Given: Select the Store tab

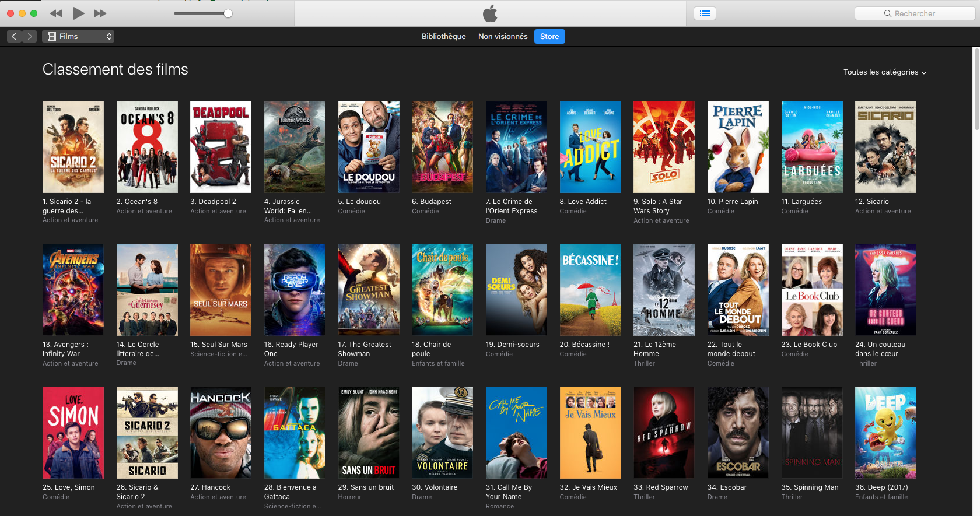Looking at the screenshot, I should click(x=549, y=36).
